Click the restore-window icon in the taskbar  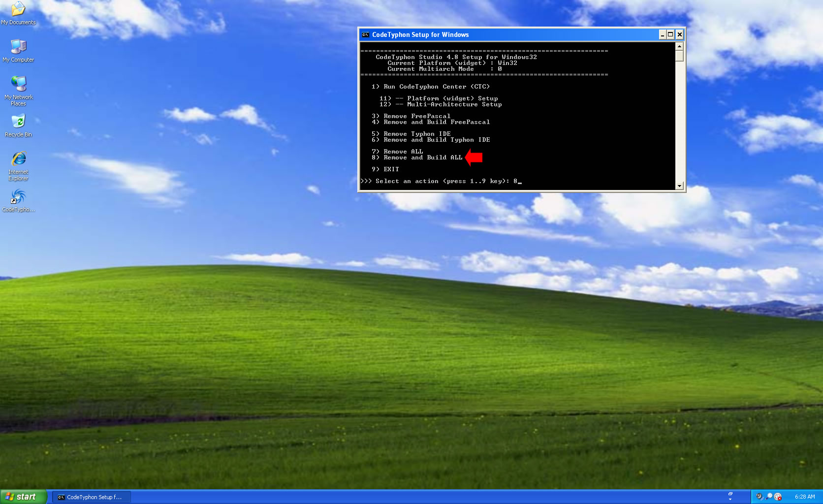click(730, 494)
